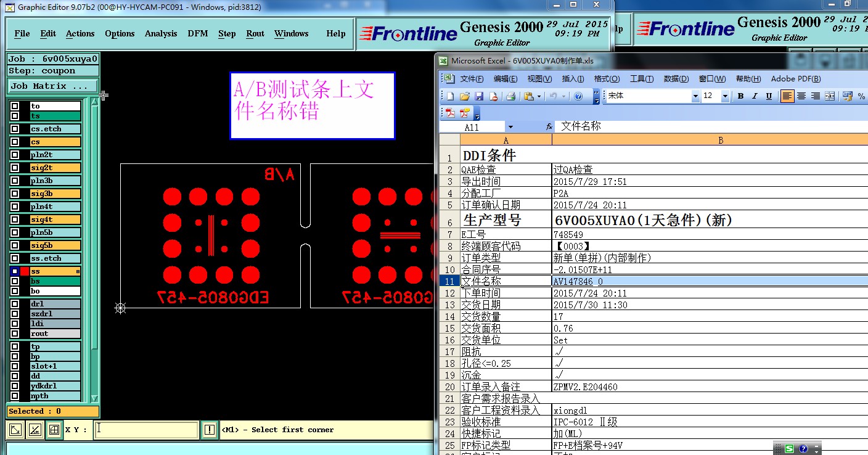Screen dimensions: 868x455
Task: Toggle checkbox for layer sig4t
Action: pyautogui.click(x=15, y=219)
